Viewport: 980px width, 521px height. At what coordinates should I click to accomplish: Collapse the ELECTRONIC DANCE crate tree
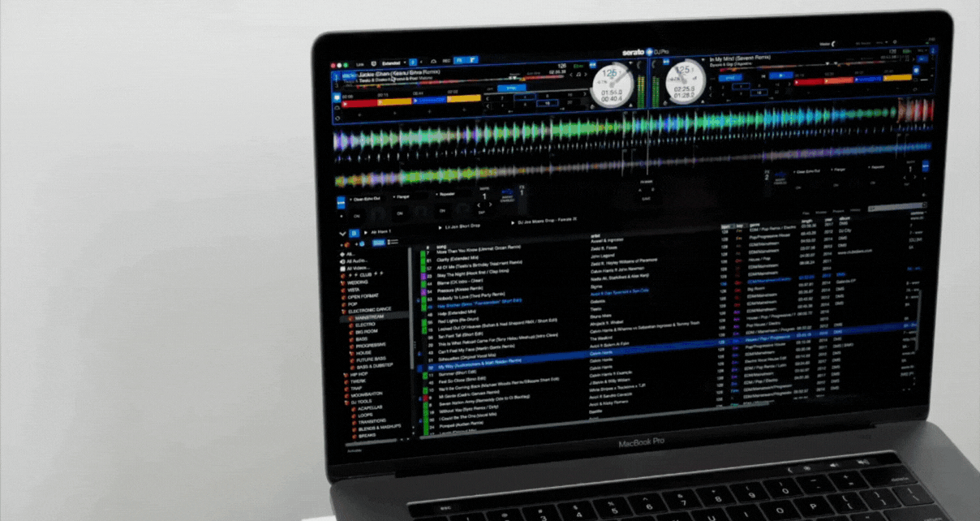pyautogui.click(x=344, y=311)
